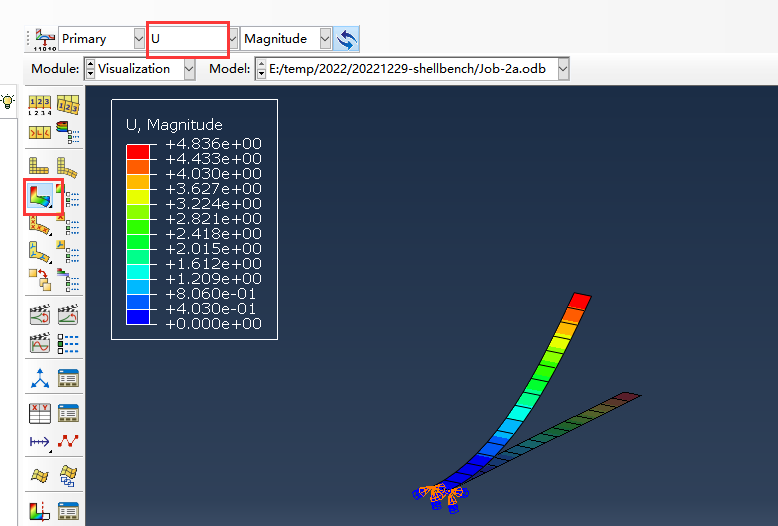
Task: Plot symbols on deformed shape
Action: click(40, 225)
